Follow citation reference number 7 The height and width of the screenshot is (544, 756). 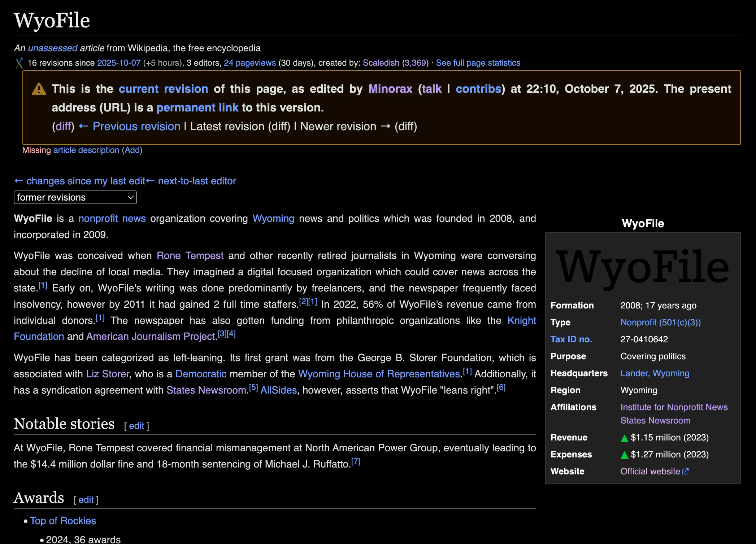[356, 461]
